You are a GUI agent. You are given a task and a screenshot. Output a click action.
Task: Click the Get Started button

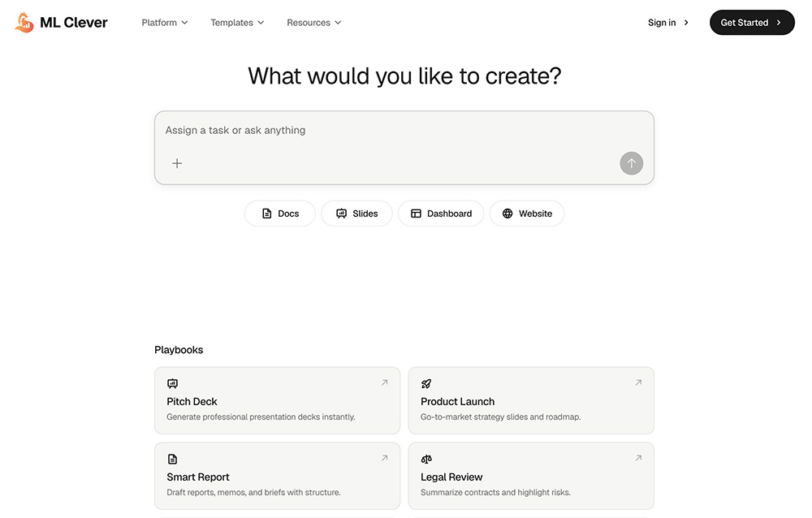click(x=752, y=23)
